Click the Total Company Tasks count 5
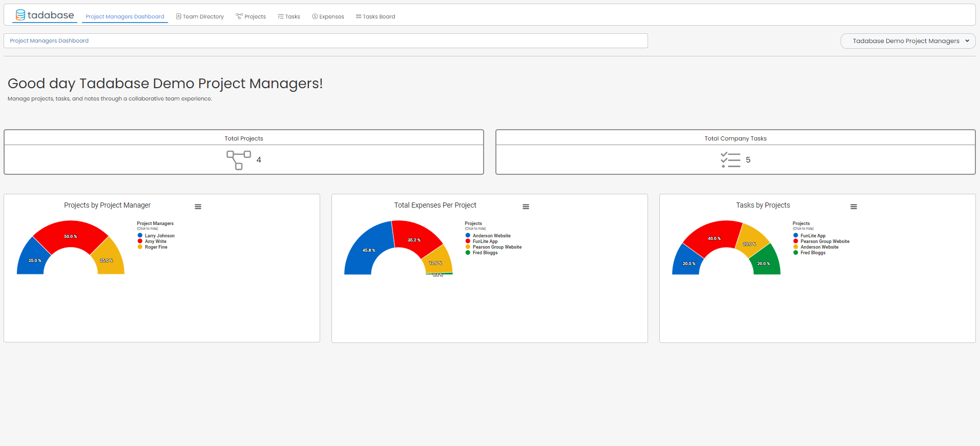 [x=748, y=160]
